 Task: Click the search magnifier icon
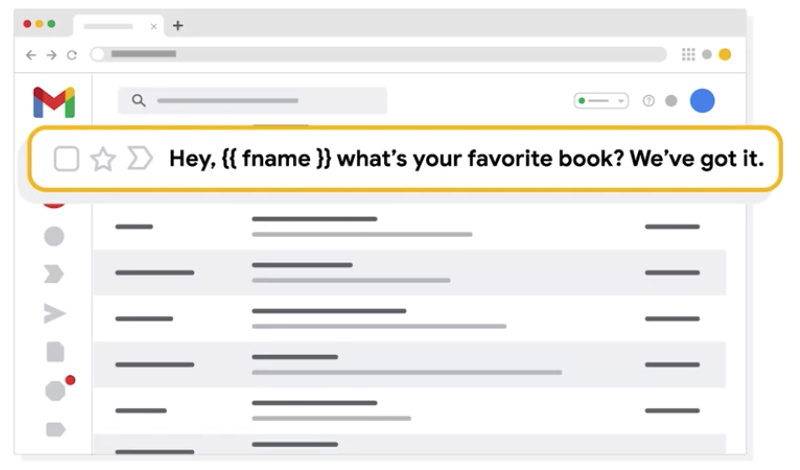(x=139, y=101)
